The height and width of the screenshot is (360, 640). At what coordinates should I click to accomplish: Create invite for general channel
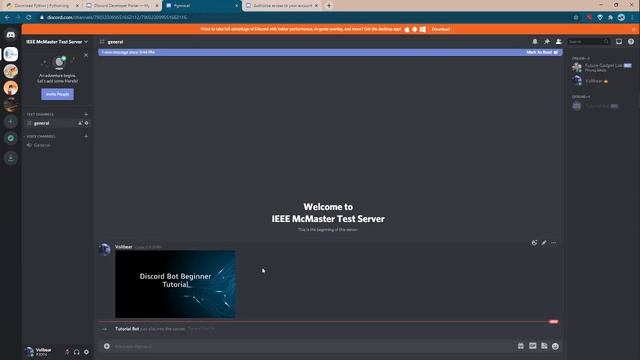click(x=80, y=123)
